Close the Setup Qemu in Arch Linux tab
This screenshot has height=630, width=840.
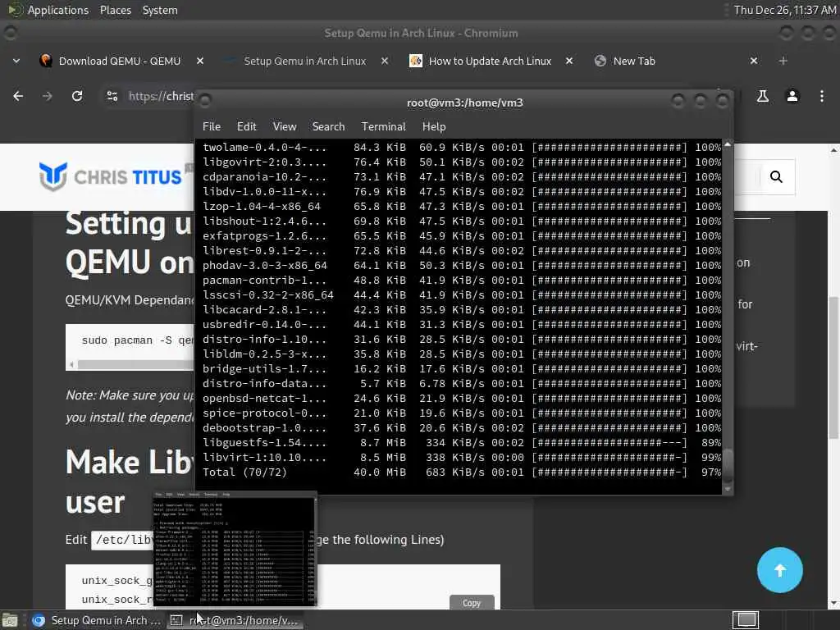[384, 61]
